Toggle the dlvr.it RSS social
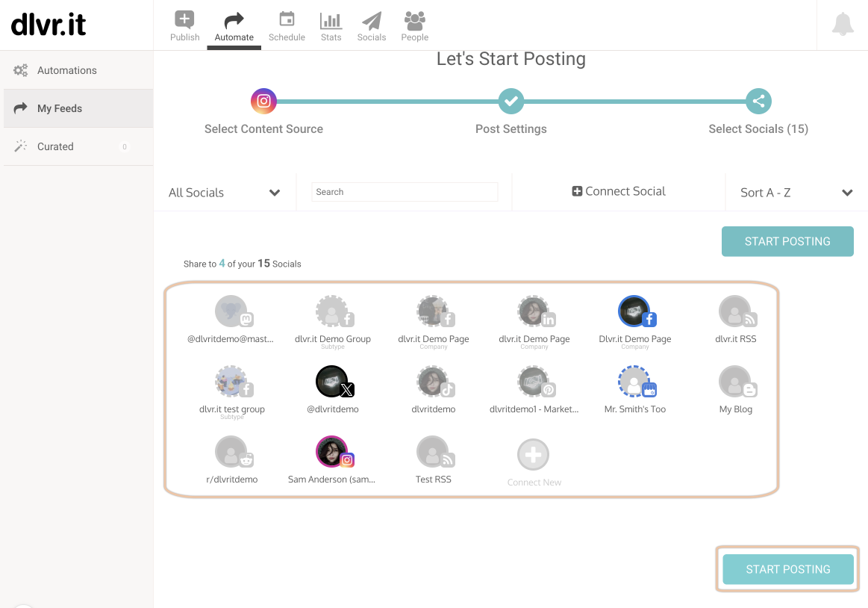The width and height of the screenshot is (868, 608). pos(735,311)
